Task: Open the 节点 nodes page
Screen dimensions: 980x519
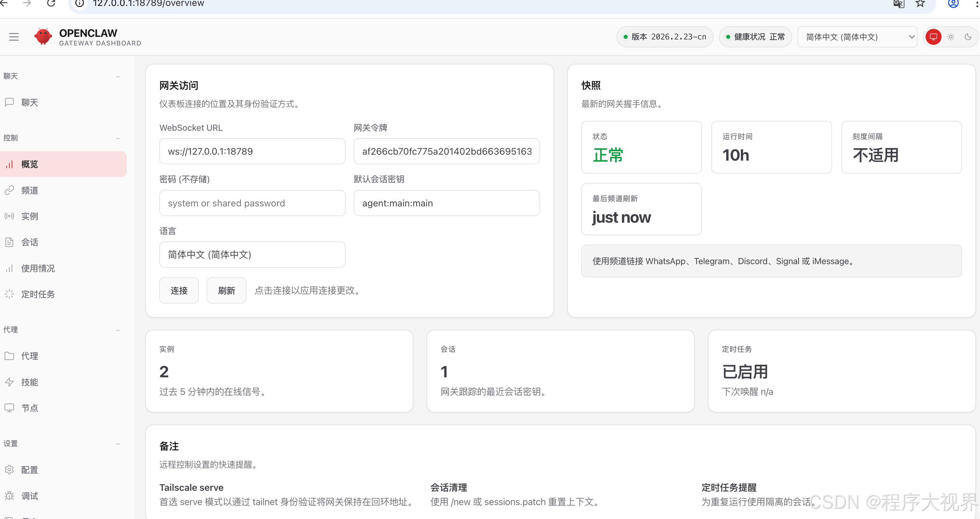Action: click(30, 408)
